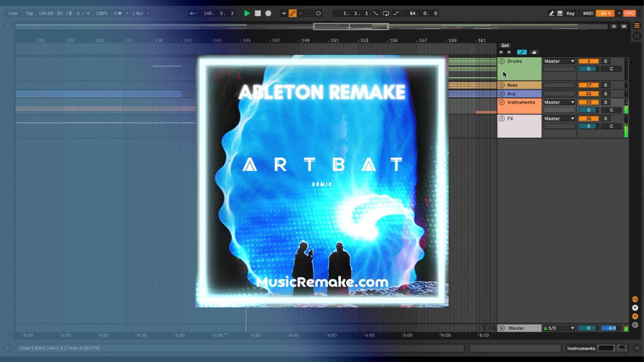Enable Key mapping mode

point(571,13)
